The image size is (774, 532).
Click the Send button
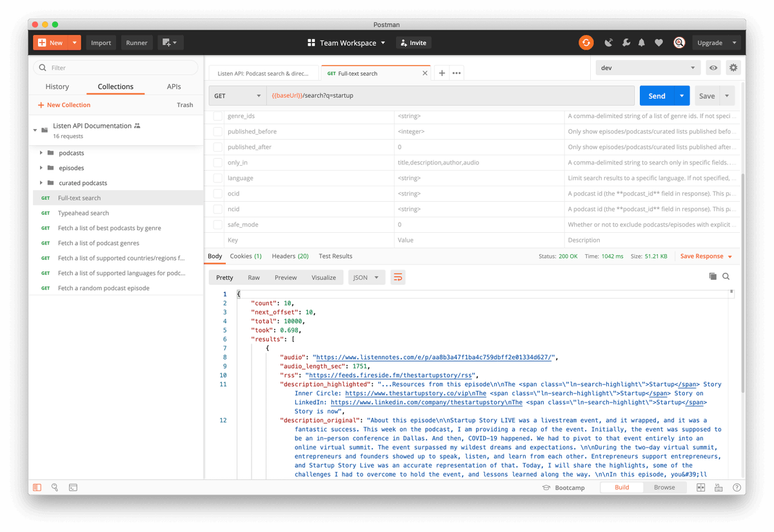[657, 95]
